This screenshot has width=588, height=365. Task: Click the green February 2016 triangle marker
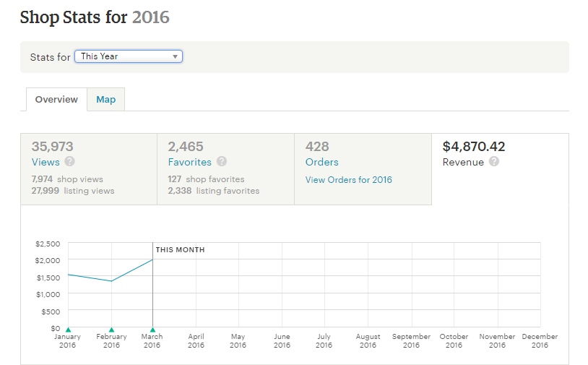point(111,330)
